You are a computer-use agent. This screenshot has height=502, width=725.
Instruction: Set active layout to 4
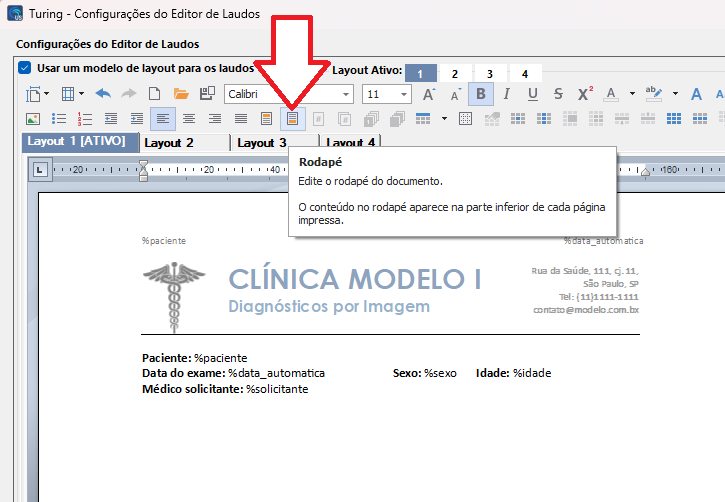(x=525, y=73)
